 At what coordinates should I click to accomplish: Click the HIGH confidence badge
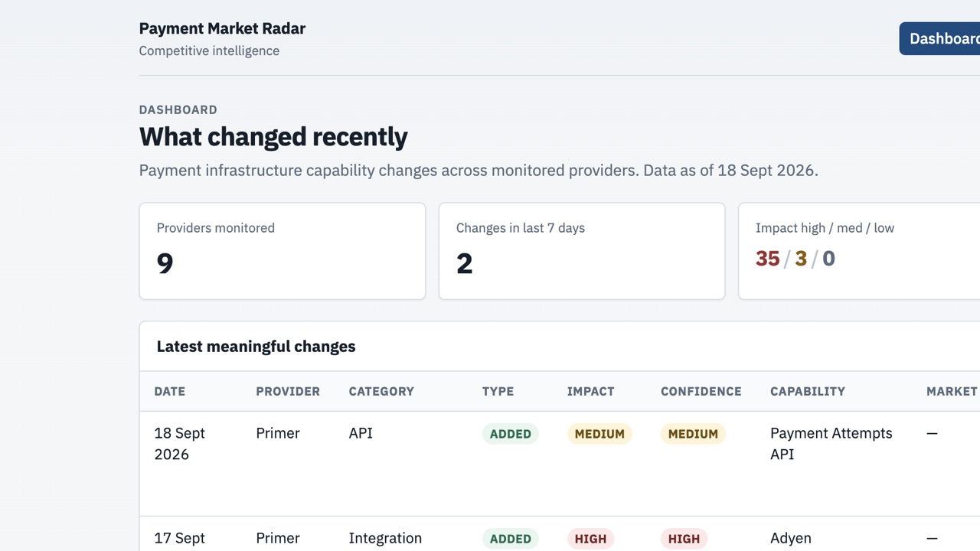coord(684,539)
